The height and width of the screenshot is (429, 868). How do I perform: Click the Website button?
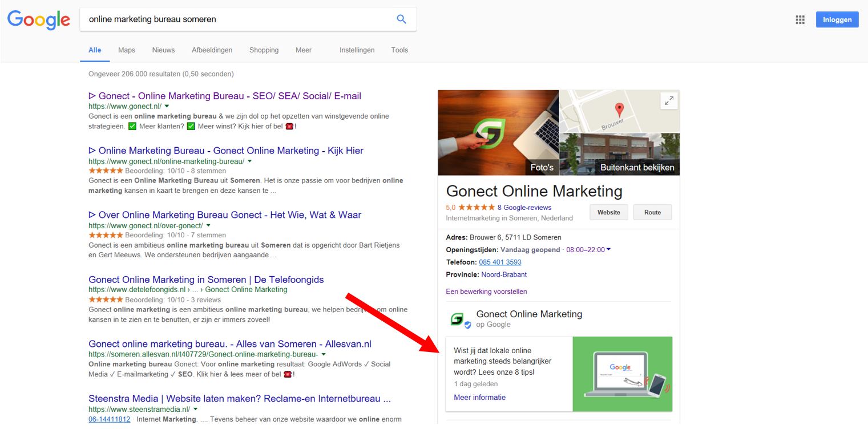tap(608, 212)
